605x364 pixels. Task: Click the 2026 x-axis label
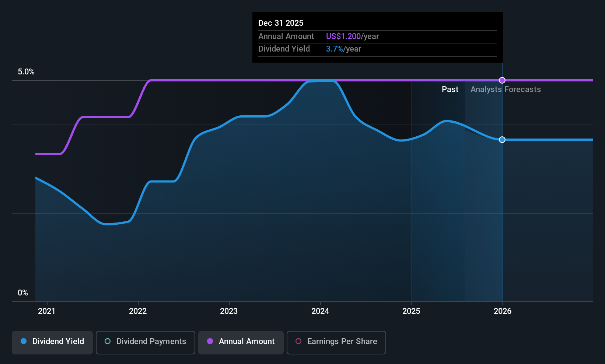(x=503, y=311)
